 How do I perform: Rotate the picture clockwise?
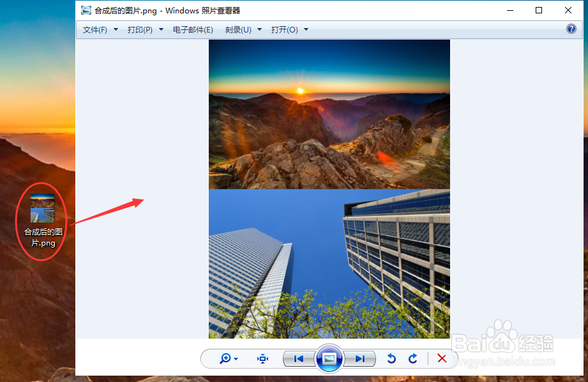point(413,359)
